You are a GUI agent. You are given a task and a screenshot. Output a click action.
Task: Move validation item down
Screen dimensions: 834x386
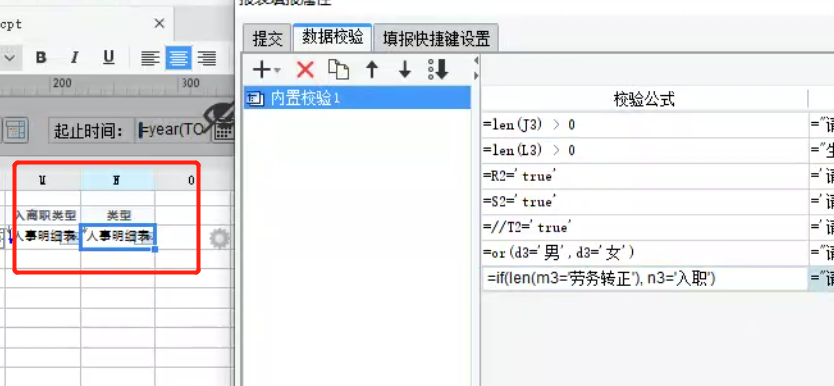click(405, 69)
